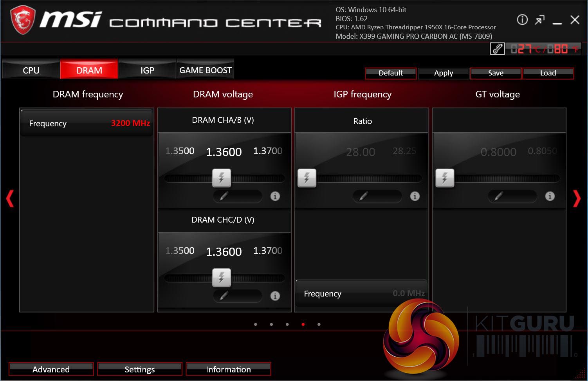Select the third page indicator dot
The height and width of the screenshot is (381, 588).
[x=287, y=324]
